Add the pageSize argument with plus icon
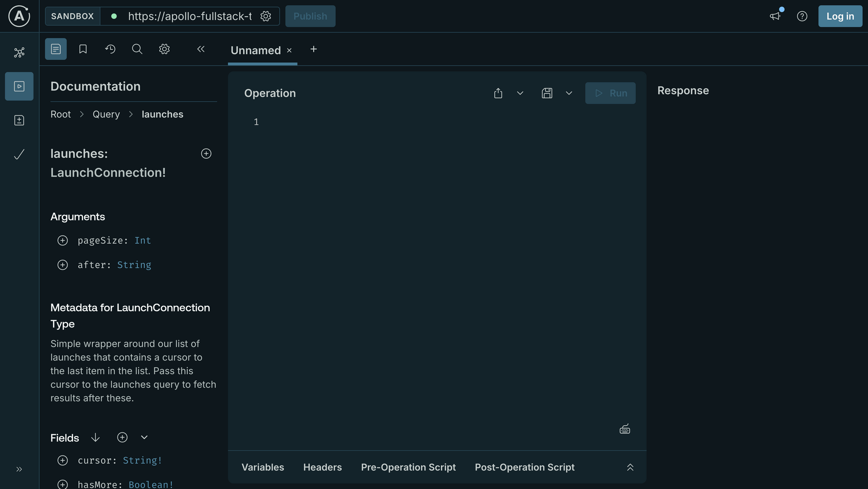868x489 pixels. tap(62, 240)
